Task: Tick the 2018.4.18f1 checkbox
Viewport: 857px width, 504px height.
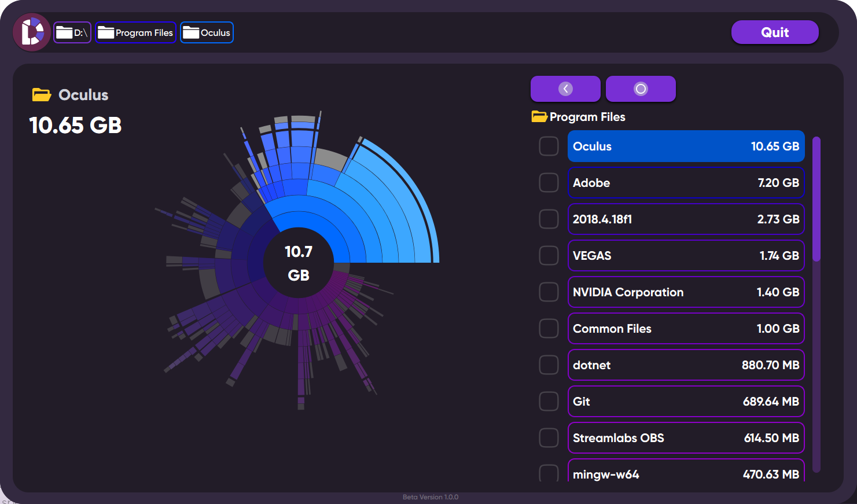Action: [549, 219]
